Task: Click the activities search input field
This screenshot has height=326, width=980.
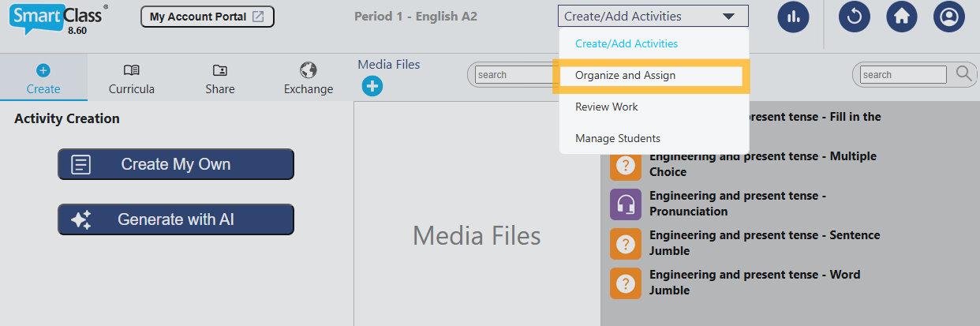Action: coord(903,75)
